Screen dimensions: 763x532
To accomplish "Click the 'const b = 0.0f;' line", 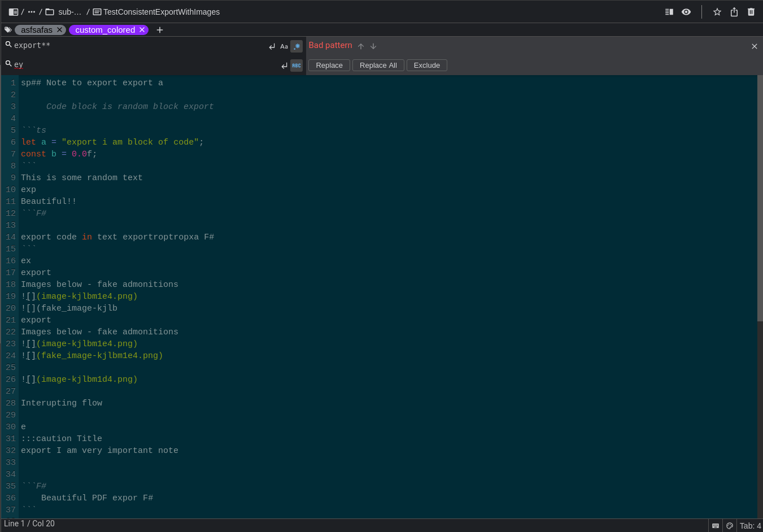I will [59, 154].
